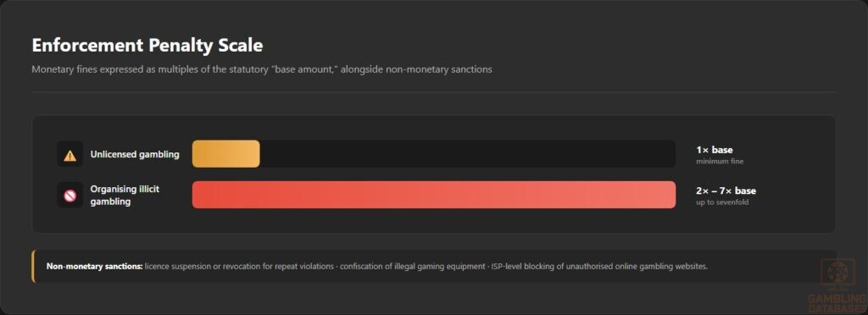Click the 'Organising illicit gambling' label
This screenshot has height=315, width=868.
[x=125, y=195]
